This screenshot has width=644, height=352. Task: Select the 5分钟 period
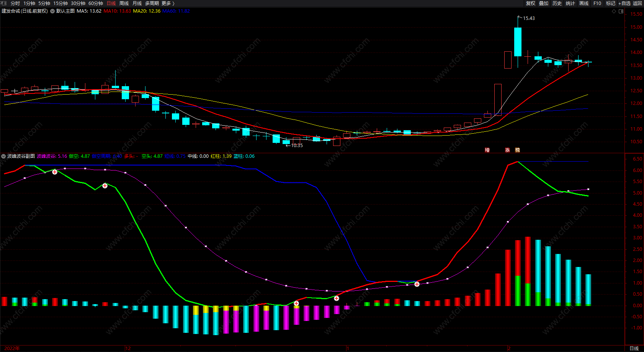click(x=44, y=3)
